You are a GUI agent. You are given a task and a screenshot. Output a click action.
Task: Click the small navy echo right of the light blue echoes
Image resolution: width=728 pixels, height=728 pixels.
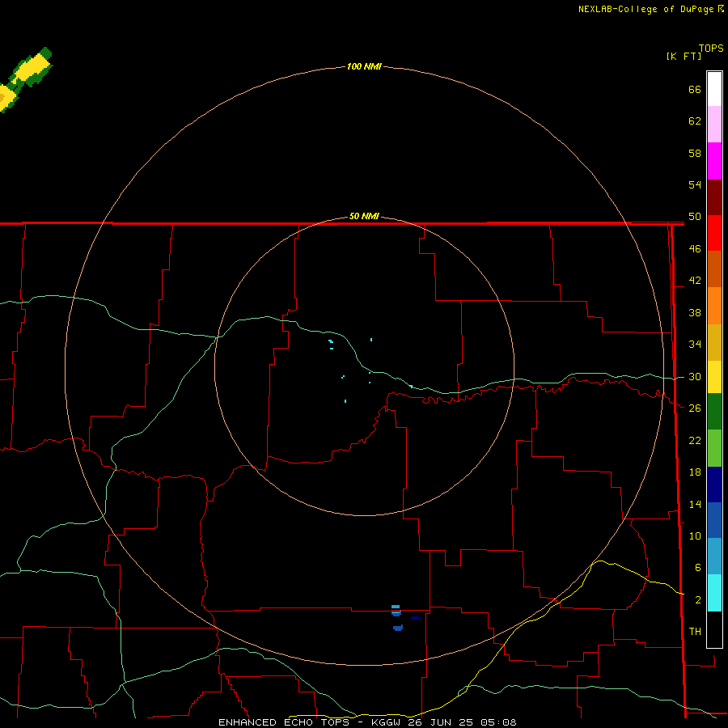coord(415,618)
